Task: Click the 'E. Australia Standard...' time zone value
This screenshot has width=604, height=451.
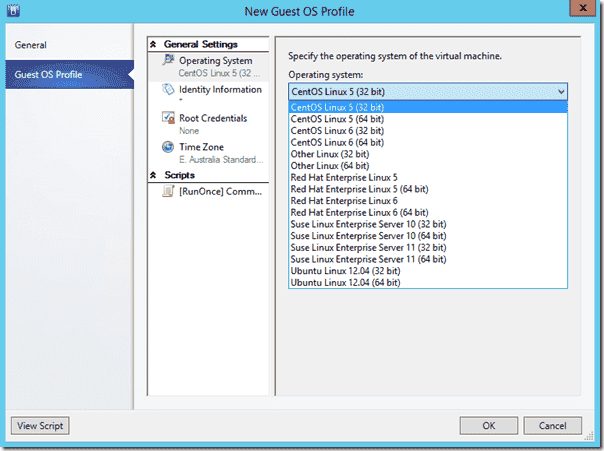Action: click(221, 159)
